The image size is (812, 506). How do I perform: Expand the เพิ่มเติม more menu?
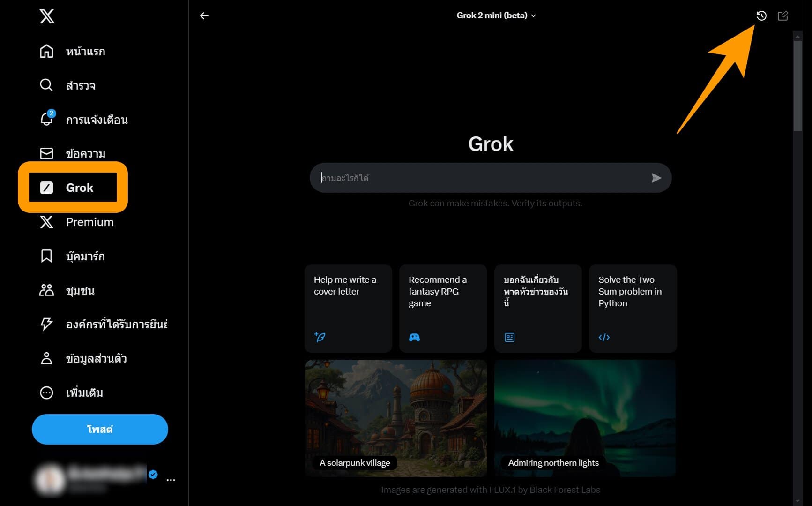click(x=46, y=393)
